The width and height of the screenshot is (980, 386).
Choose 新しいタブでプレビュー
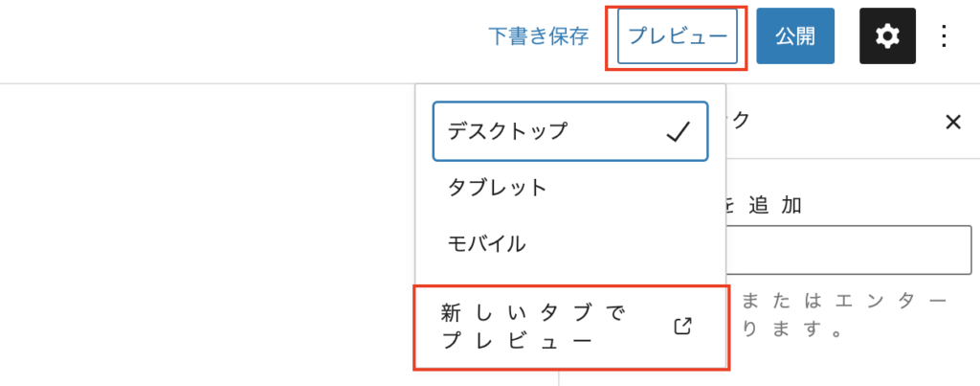pos(571,327)
